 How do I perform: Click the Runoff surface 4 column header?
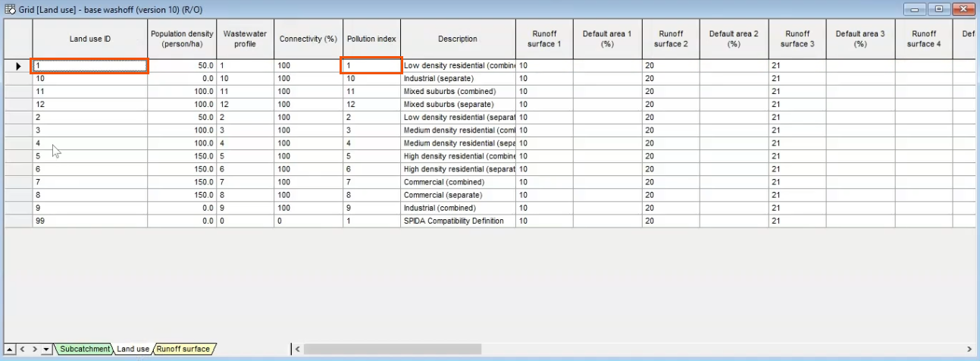924,39
